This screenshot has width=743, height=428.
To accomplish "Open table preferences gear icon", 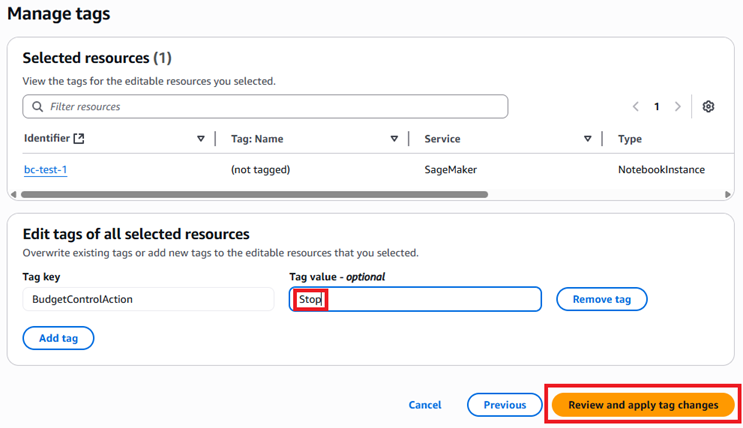I will (x=708, y=107).
